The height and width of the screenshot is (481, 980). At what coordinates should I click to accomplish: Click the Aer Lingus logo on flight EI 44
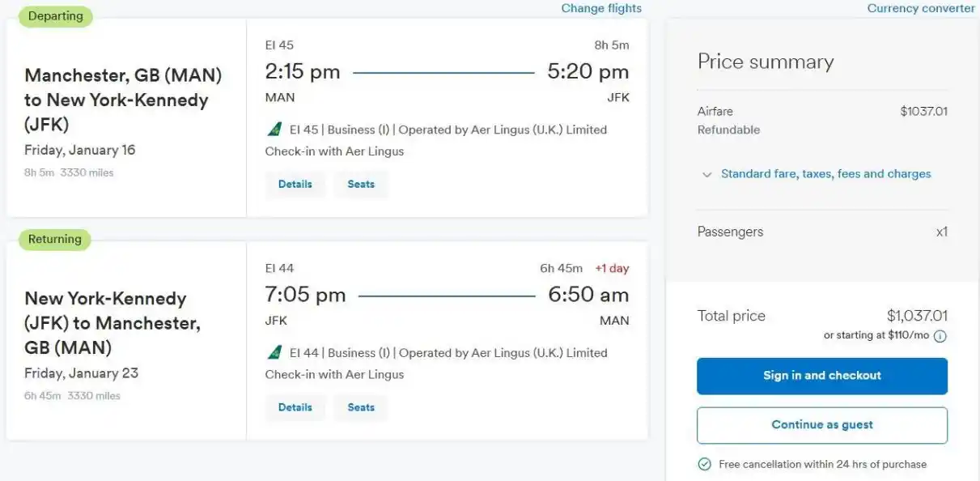coord(274,353)
